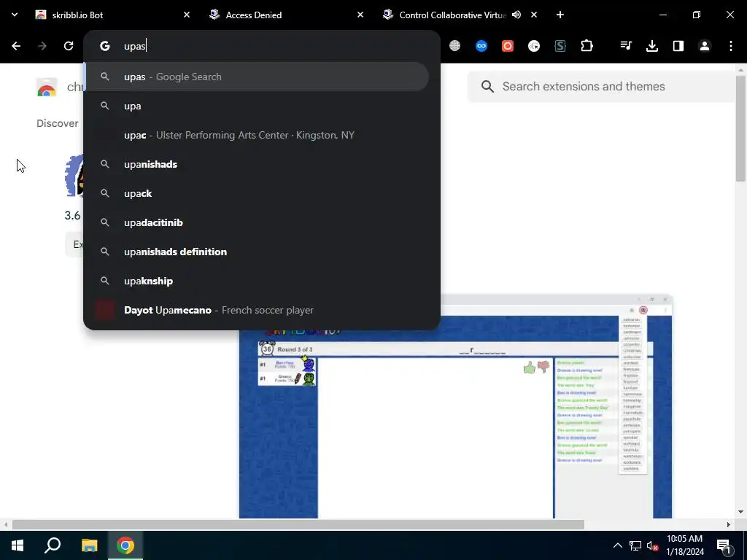Click the blue infinity extension icon
The width and height of the screenshot is (747, 560).
tap(481, 46)
